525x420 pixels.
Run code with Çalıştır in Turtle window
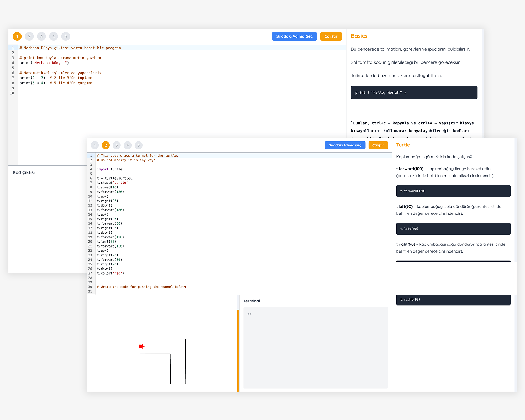(x=378, y=145)
